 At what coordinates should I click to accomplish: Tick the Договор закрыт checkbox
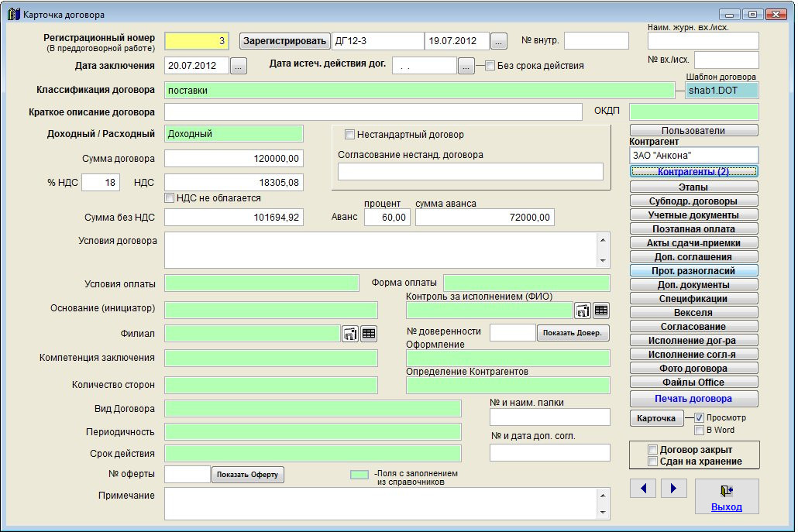pos(653,450)
